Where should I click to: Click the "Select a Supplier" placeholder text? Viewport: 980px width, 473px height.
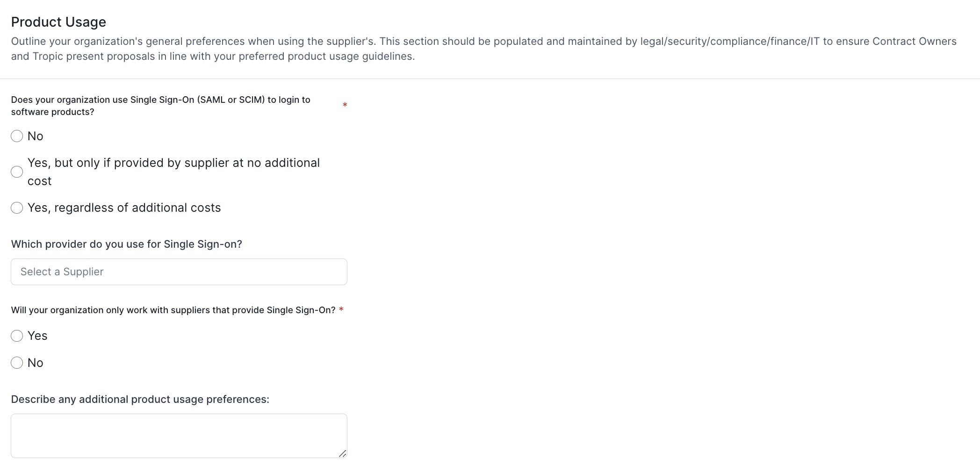pos(62,272)
